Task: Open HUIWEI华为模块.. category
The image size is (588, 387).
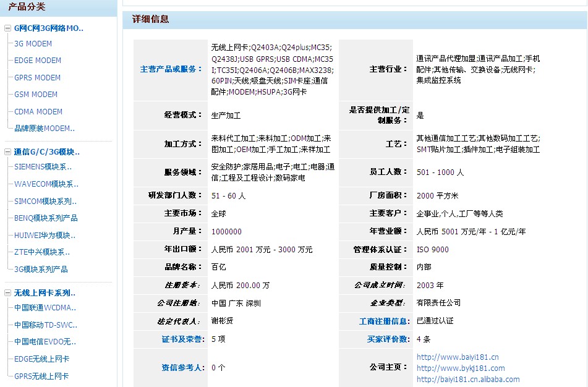Action: click(x=45, y=236)
